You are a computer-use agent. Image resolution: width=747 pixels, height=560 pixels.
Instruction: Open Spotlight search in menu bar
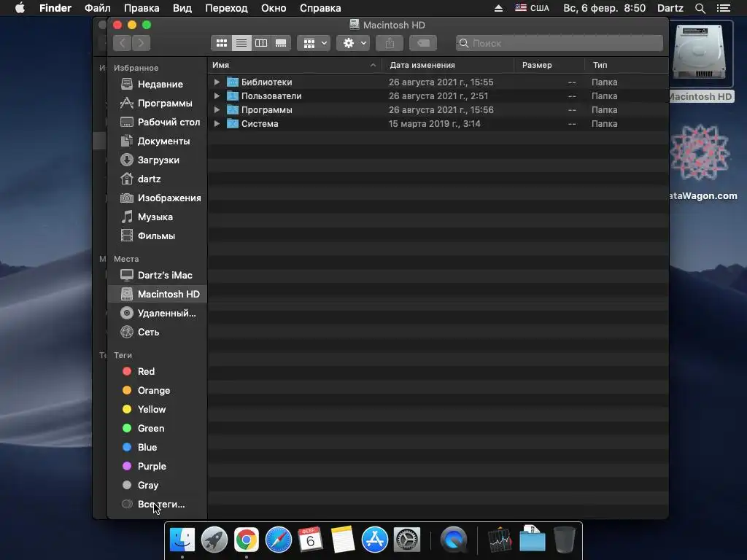click(x=700, y=8)
